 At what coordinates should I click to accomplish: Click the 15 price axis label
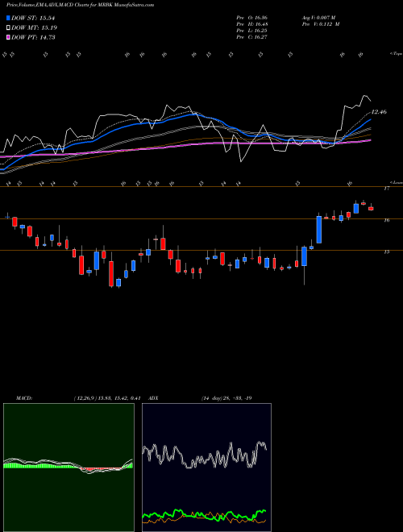click(387, 251)
